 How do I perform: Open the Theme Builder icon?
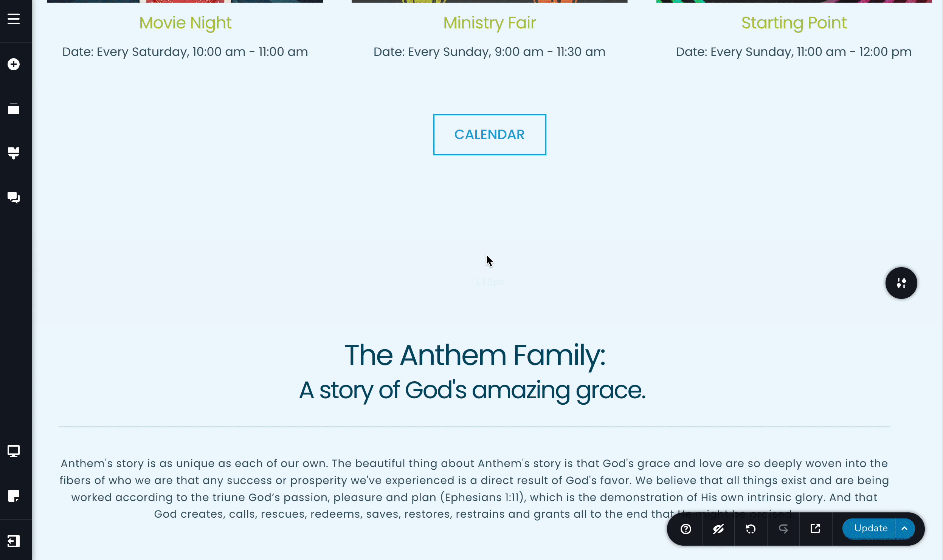point(14,153)
